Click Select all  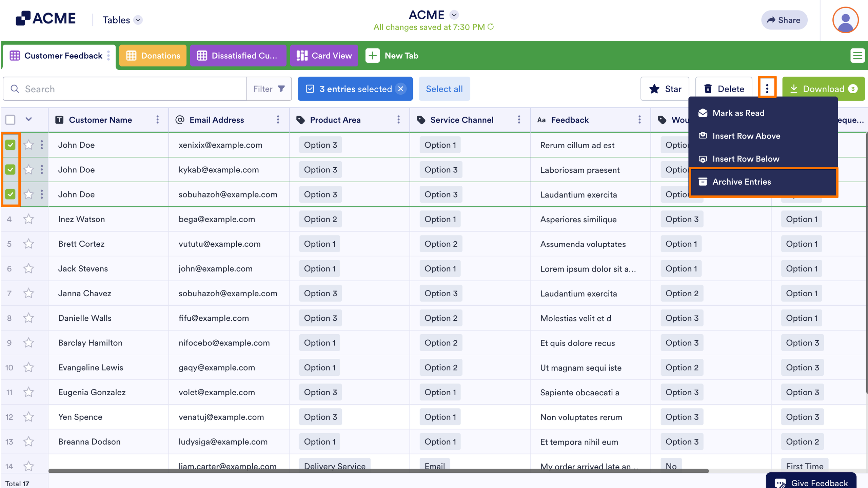(444, 89)
